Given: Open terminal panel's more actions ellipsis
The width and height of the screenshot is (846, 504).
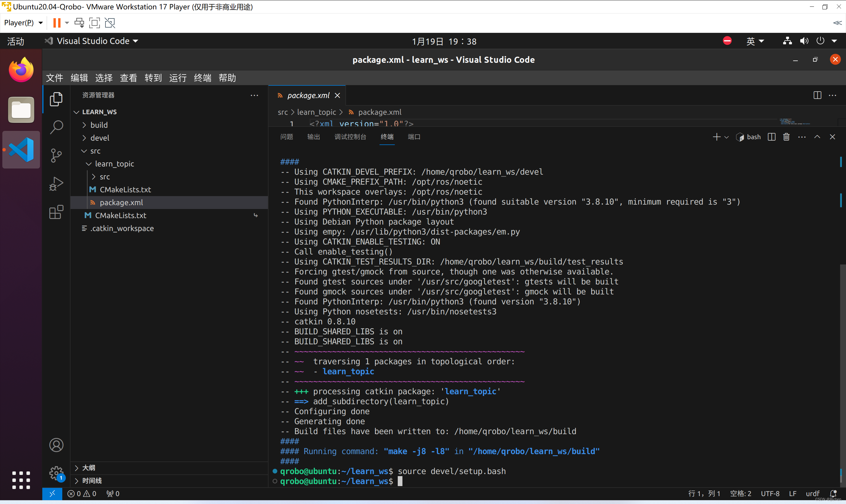Looking at the screenshot, I should (x=802, y=137).
